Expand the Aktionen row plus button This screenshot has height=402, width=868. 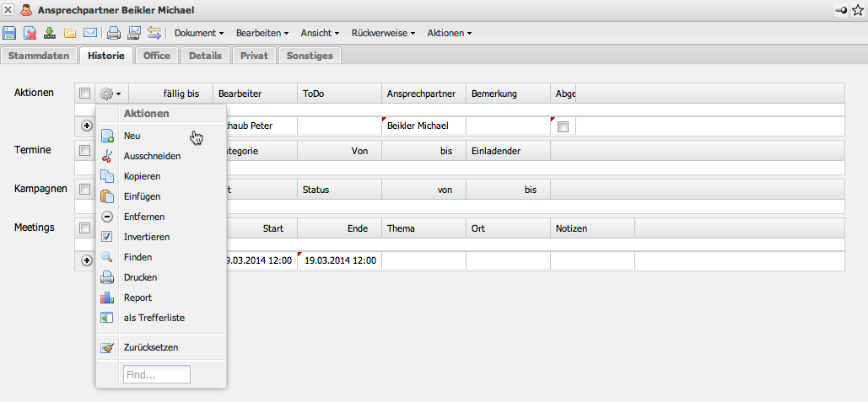[x=87, y=126]
